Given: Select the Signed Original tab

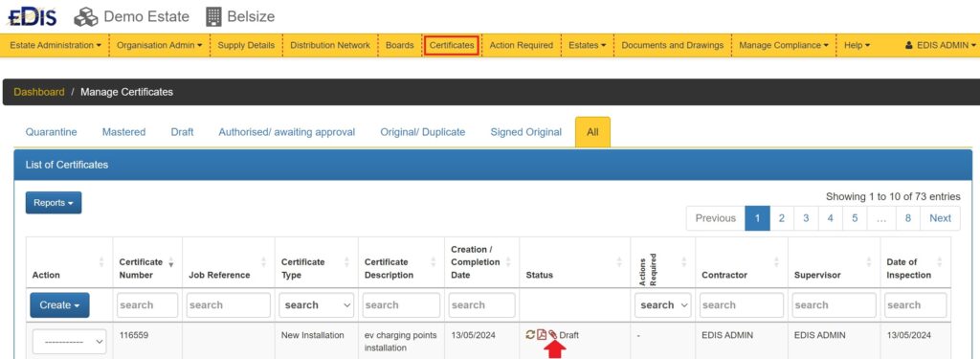Looking at the screenshot, I should (526, 132).
